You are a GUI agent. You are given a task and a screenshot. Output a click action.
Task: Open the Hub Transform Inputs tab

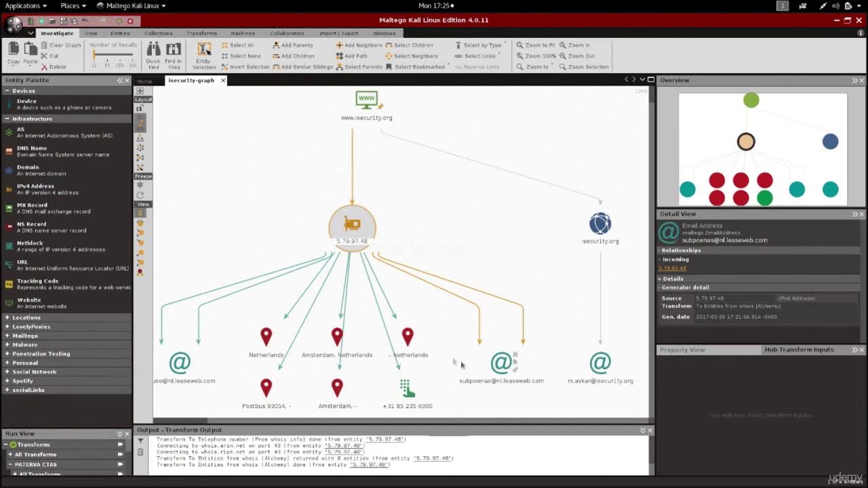(x=799, y=350)
